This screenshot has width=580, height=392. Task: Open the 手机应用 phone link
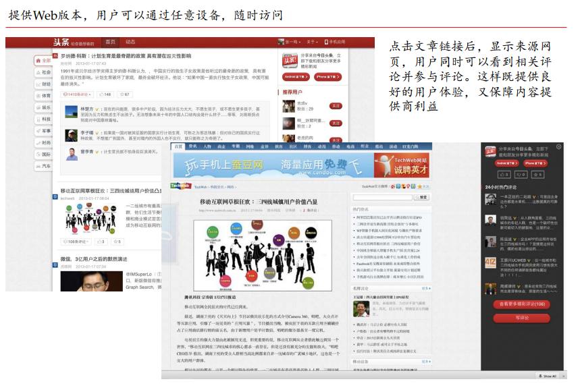click(335, 42)
